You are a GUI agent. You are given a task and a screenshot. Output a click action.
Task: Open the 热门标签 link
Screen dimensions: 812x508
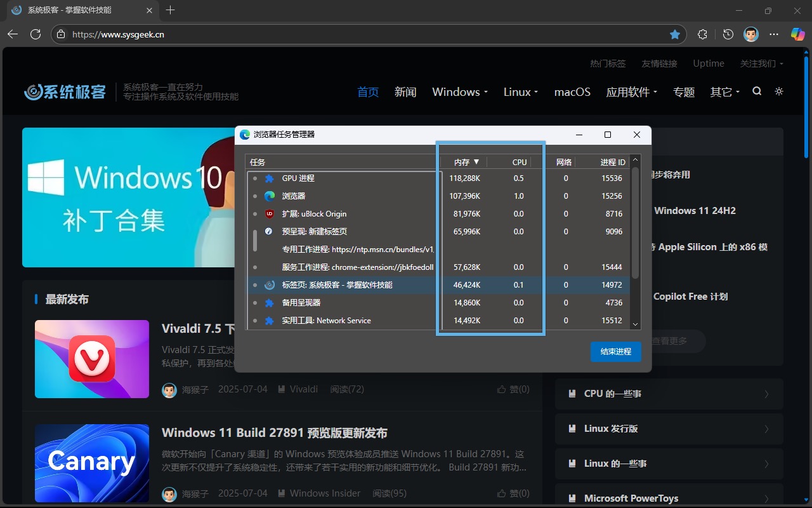tap(608, 63)
